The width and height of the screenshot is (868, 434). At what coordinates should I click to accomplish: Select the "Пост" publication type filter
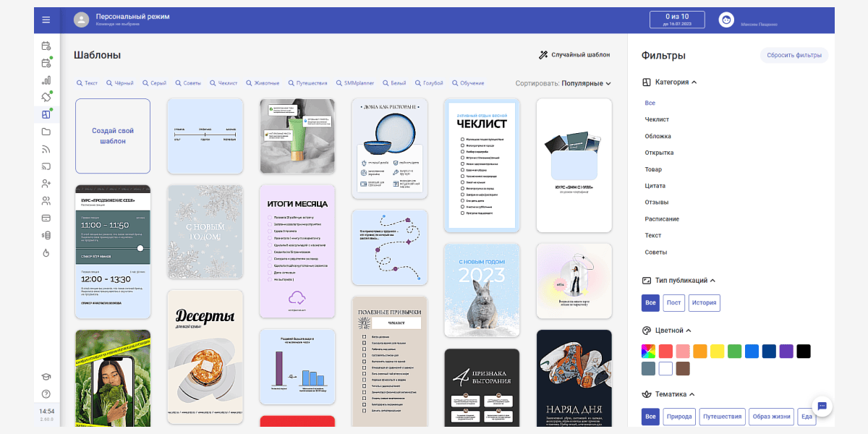pyautogui.click(x=673, y=303)
